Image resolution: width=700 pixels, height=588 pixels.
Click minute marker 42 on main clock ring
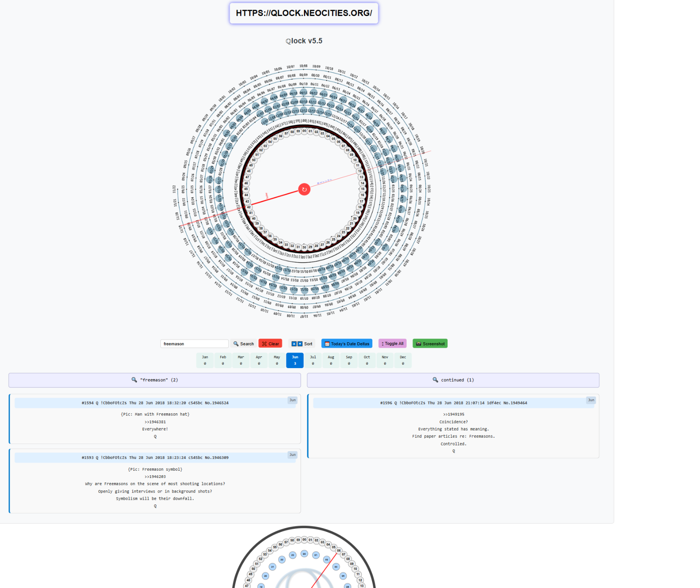pyautogui.click(x=249, y=207)
